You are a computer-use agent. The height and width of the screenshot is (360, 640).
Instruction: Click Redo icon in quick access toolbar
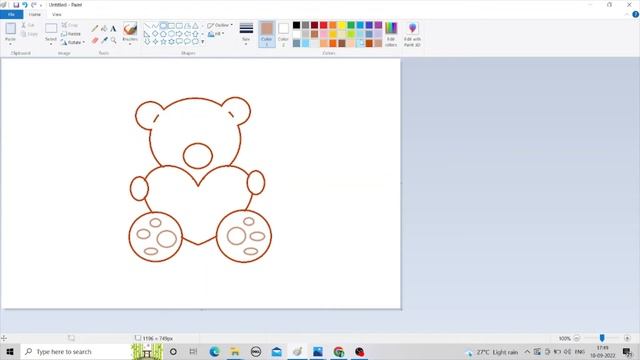tap(33, 5)
